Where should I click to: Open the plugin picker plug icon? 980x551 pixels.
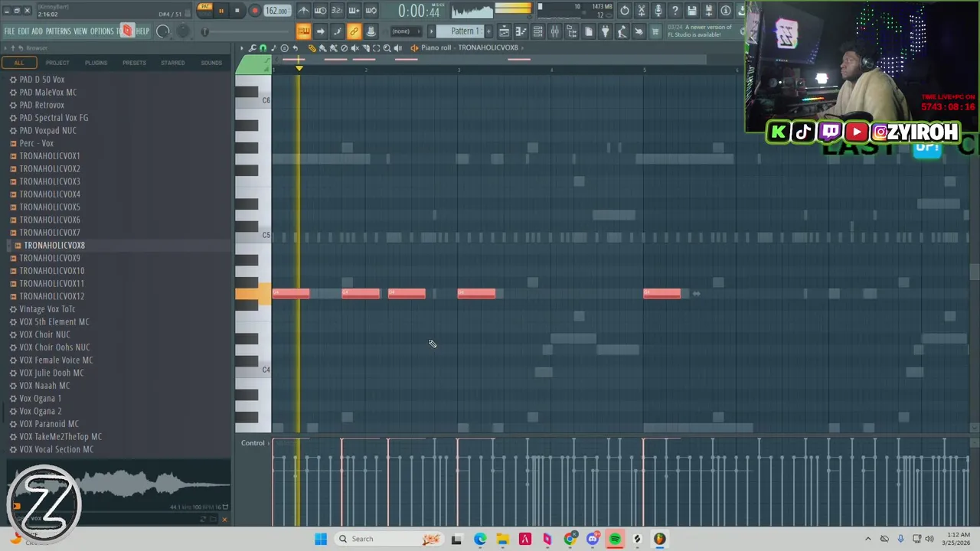click(605, 31)
